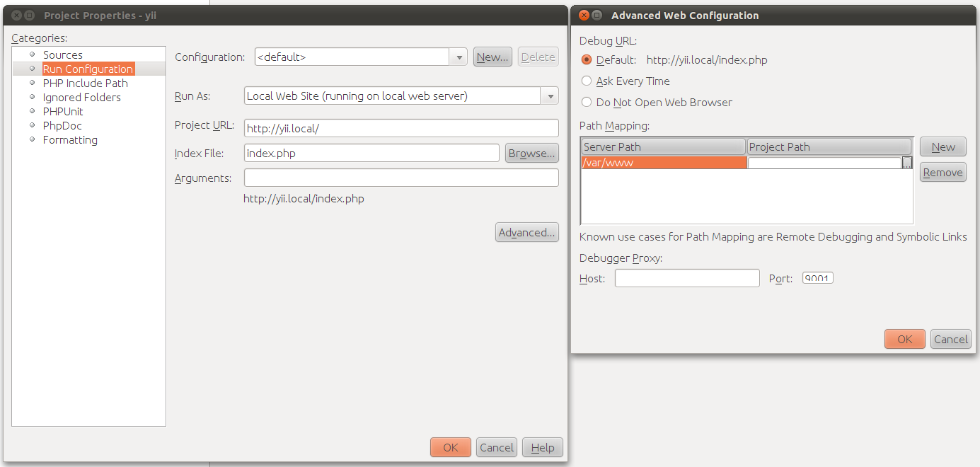Open Formatting category
The height and width of the screenshot is (467, 980).
click(70, 140)
